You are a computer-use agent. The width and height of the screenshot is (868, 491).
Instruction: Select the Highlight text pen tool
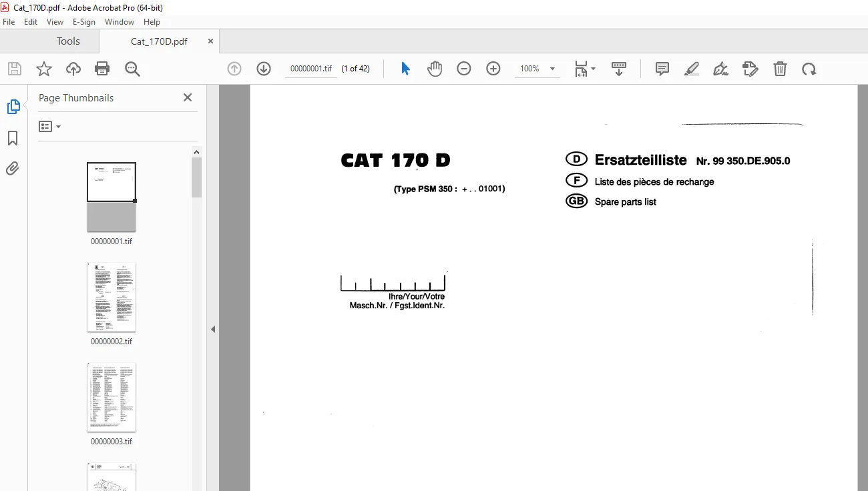pos(692,69)
